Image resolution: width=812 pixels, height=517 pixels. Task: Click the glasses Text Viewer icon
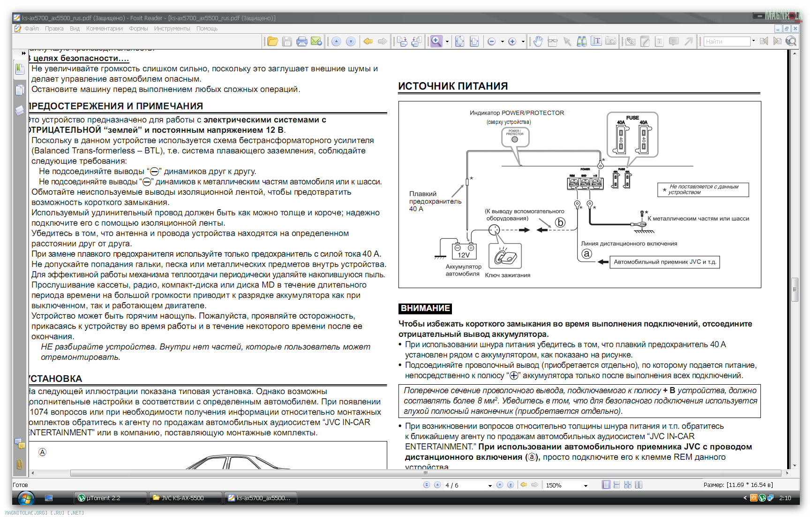click(x=553, y=41)
